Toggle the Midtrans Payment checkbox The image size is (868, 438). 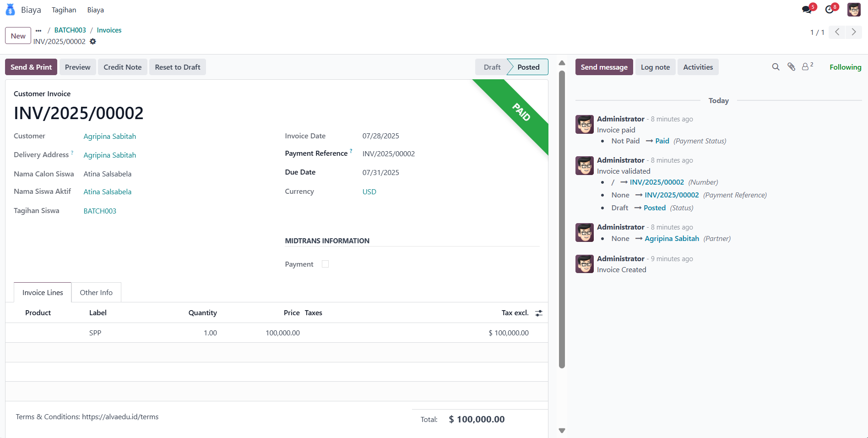tap(325, 264)
